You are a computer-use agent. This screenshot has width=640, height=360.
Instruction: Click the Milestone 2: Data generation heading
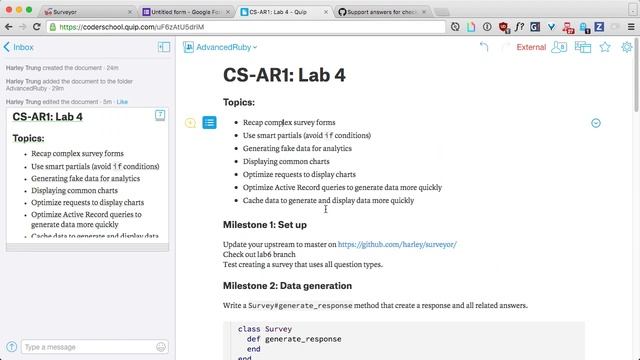tap(287, 286)
